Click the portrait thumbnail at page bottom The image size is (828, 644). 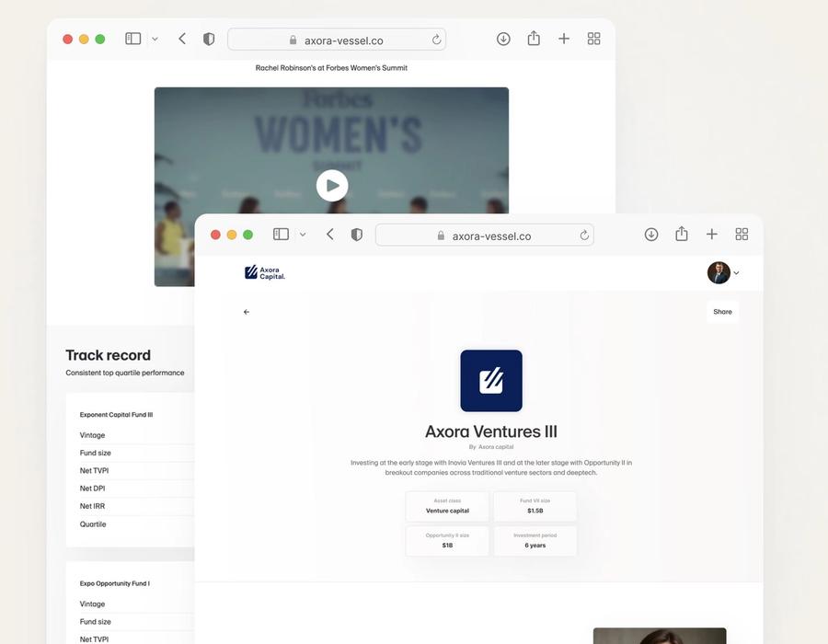660,636
